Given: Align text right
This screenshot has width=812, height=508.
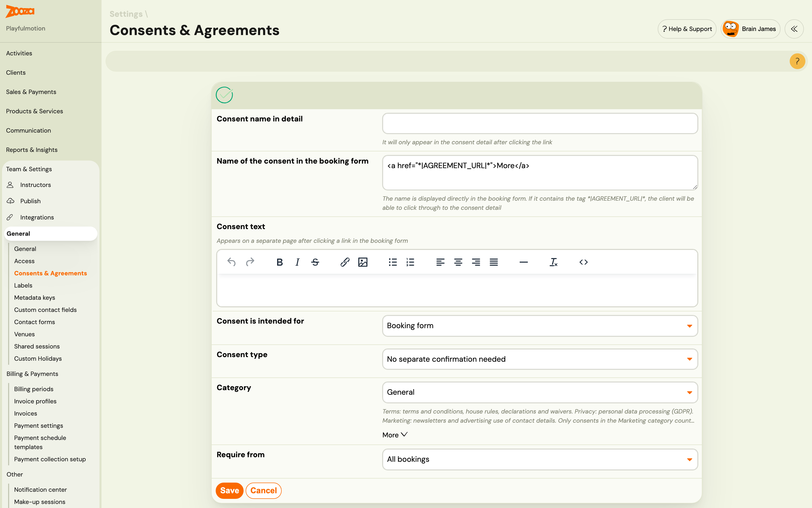Looking at the screenshot, I should [476, 262].
